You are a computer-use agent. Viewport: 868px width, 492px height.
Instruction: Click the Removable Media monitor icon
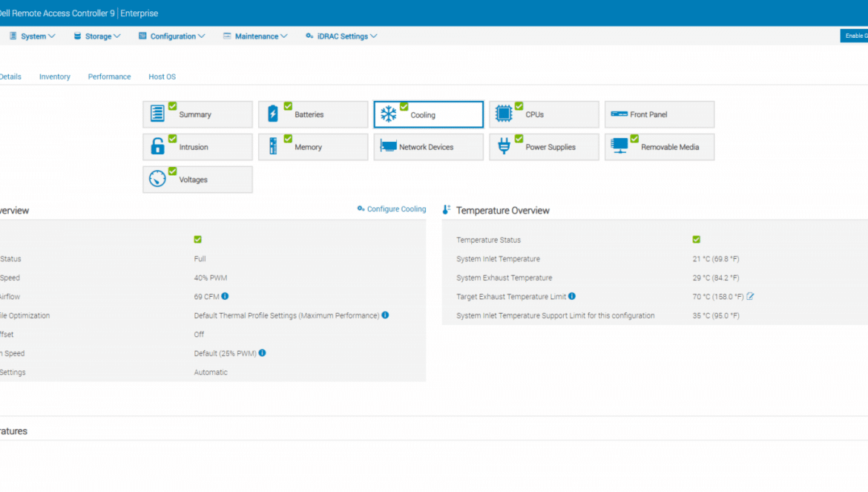(619, 145)
